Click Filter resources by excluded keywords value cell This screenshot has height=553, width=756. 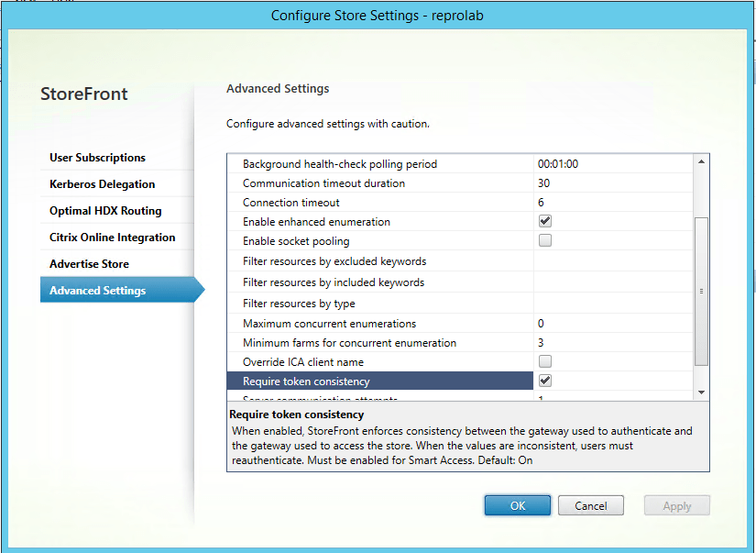click(613, 261)
